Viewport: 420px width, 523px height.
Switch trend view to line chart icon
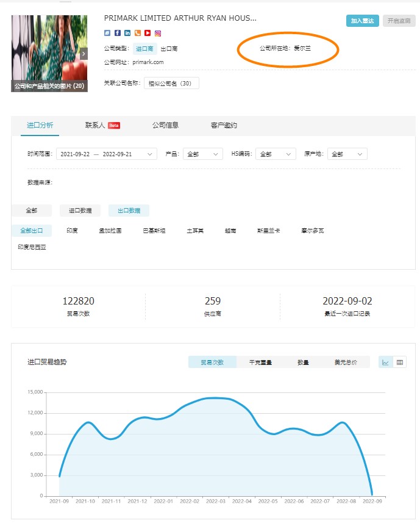pyautogui.click(x=385, y=362)
